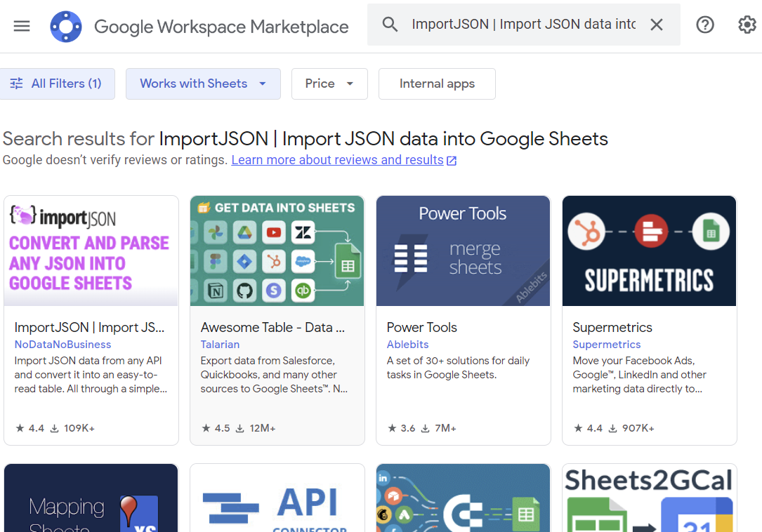Click HubSpot icon in Supermetrics banner
Image resolution: width=762 pixels, height=532 pixels.
(586, 232)
